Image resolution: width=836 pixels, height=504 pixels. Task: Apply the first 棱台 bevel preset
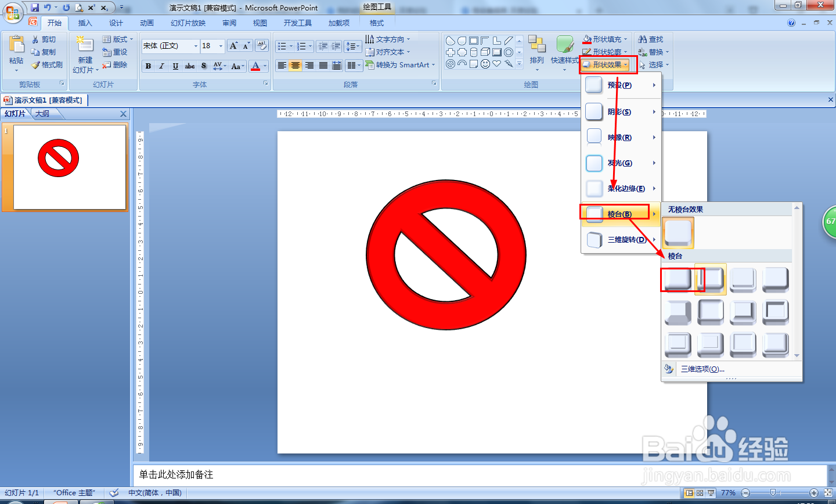(x=678, y=279)
